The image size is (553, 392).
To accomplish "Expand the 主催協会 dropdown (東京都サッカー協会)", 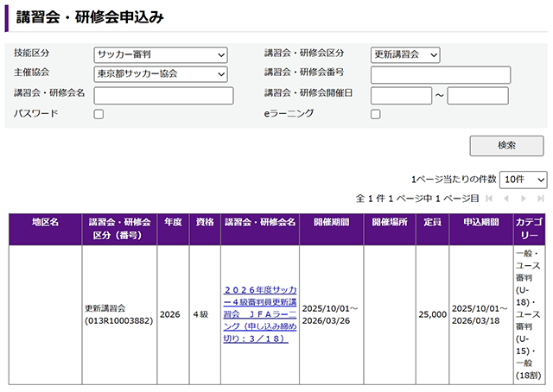I will (x=161, y=74).
